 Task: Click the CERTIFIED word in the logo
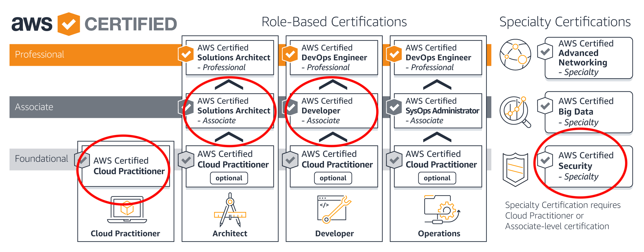coord(131,24)
